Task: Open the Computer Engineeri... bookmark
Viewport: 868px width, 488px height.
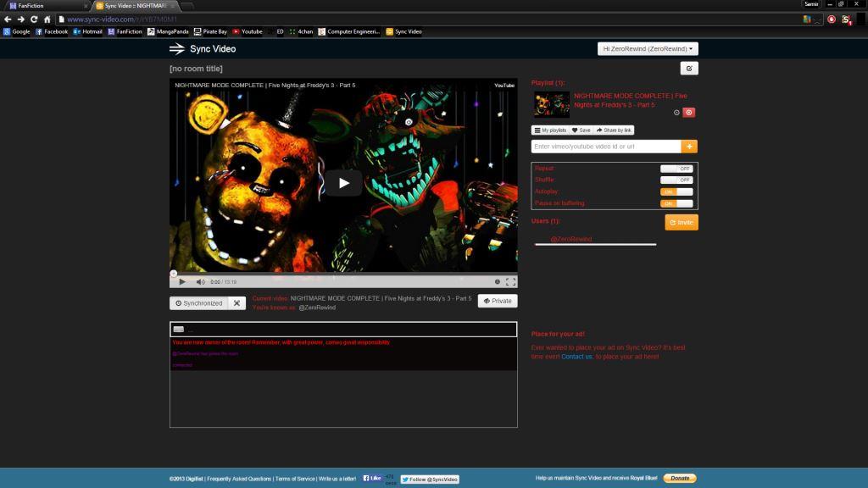Action: (x=348, y=31)
